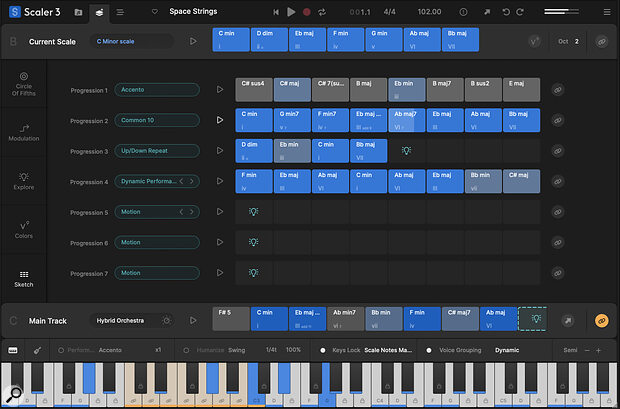Toggle link icon for Progression 5
Screen dimensions: 620x409
click(558, 212)
